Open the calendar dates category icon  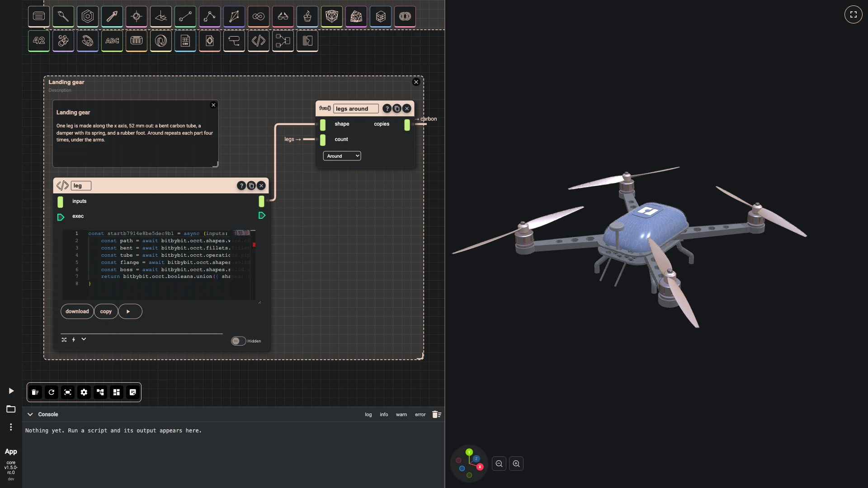137,41
